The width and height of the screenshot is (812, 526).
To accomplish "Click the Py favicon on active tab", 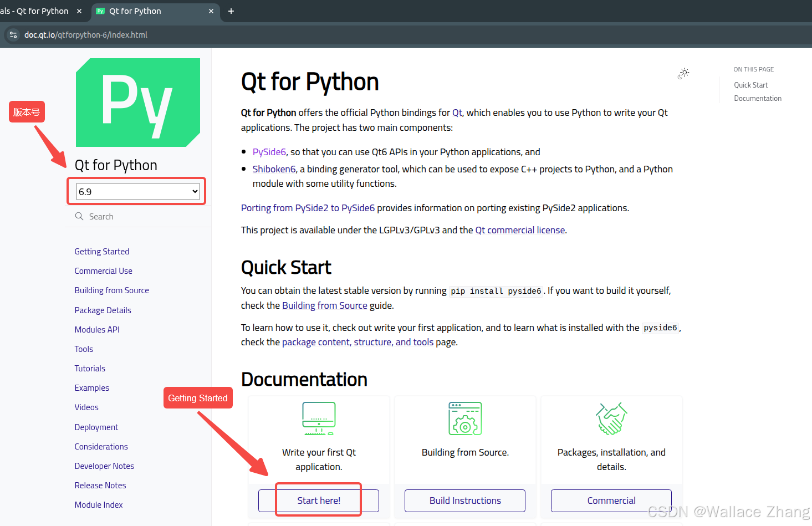I will pyautogui.click(x=100, y=11).
